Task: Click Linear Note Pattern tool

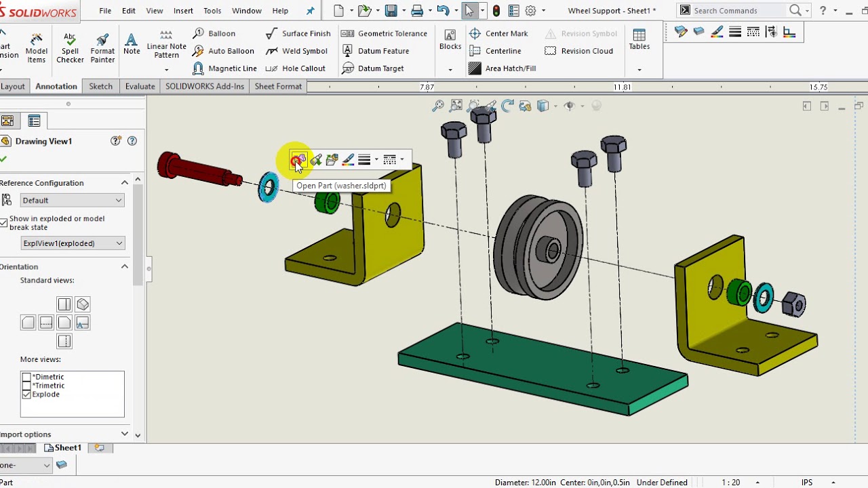Action: pyautogui.click(x=166, y=45)
